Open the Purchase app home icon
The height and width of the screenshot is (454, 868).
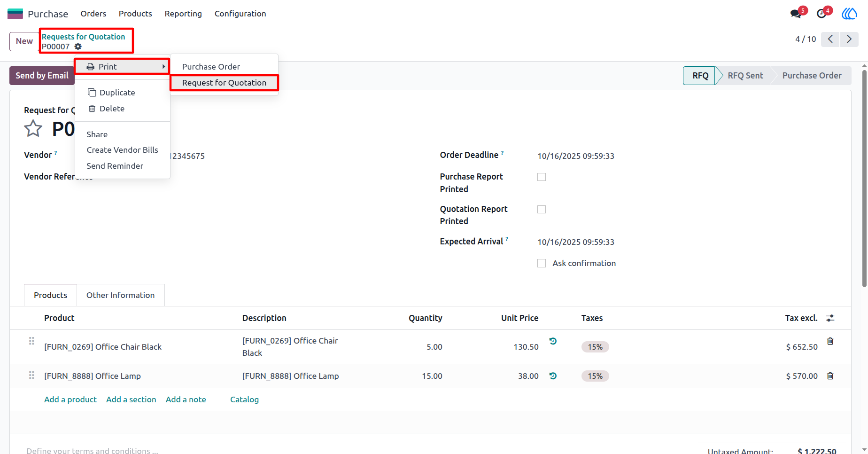coord(15,14)
